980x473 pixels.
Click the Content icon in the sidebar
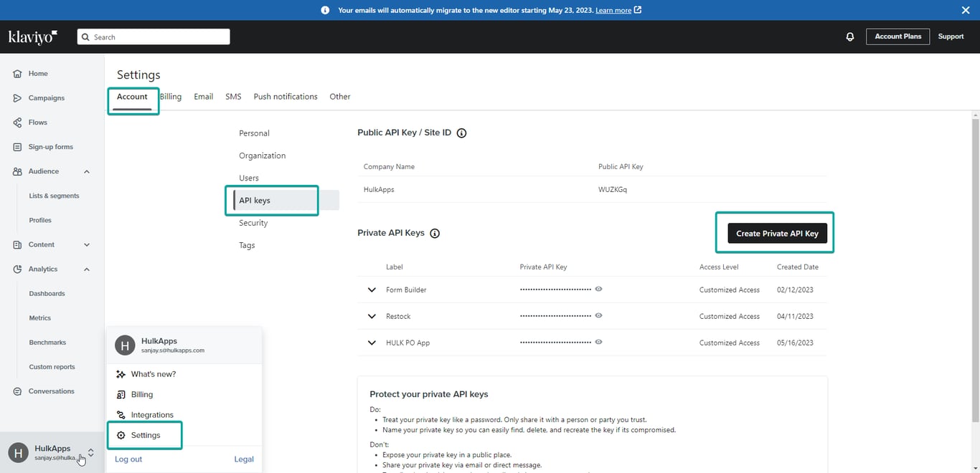(x=17, y=244)
